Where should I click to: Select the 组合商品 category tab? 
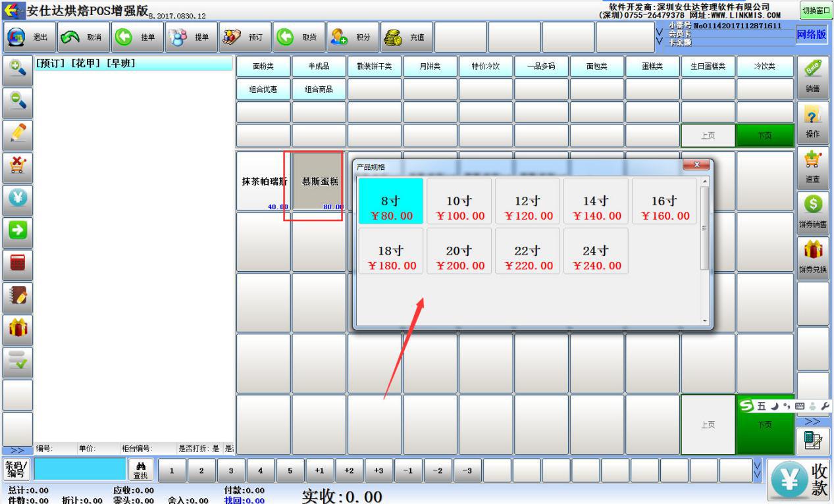tap(319, 89)
